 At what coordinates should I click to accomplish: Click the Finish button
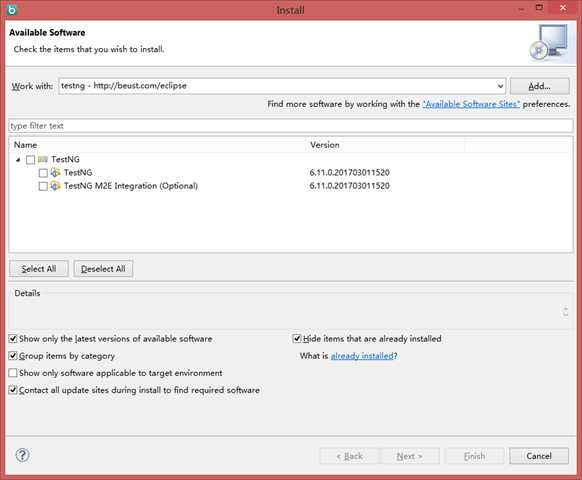tap(474, 456)
